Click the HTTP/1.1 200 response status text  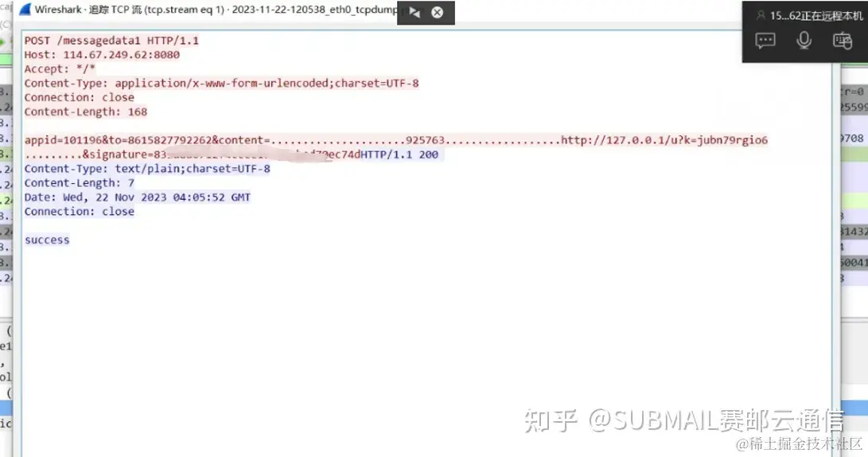click(x=399, y=154)
